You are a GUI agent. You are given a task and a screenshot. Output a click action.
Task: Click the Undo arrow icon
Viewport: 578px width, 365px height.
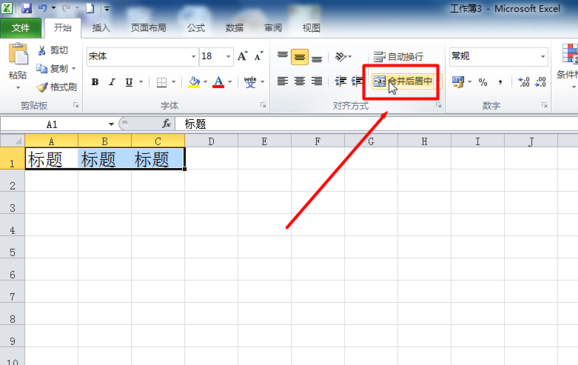[42, 8]
